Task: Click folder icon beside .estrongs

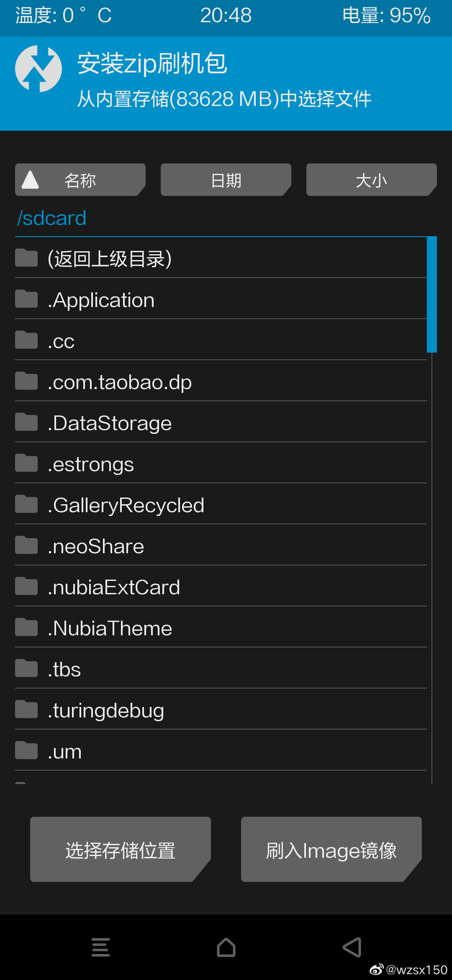Action: [x=26, y=463]
